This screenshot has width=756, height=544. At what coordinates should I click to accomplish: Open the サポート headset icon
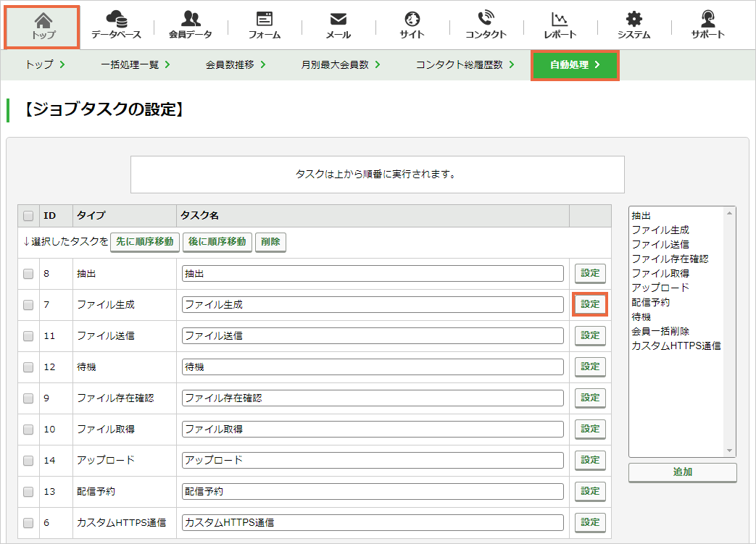[x=707, y=26]
